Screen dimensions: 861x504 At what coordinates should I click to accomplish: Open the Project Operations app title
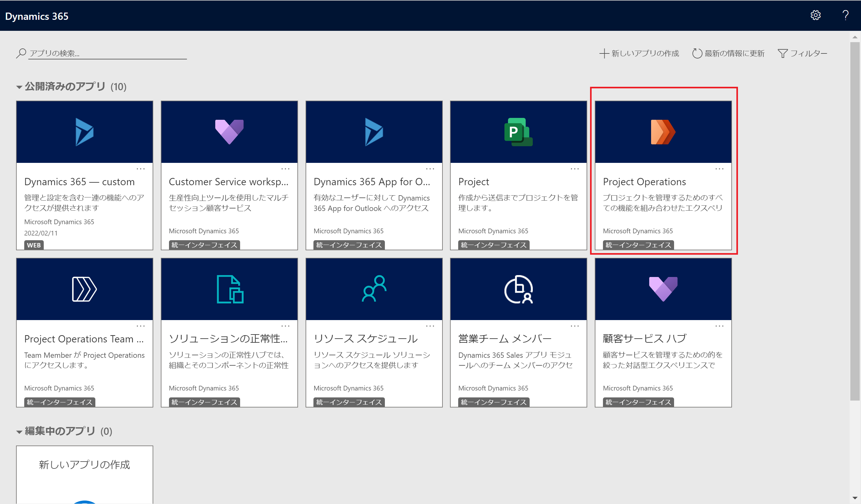point(644,182)
